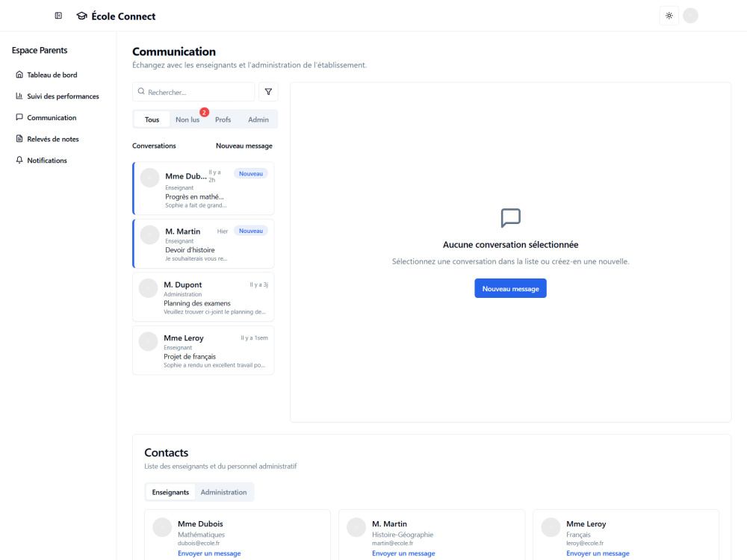Screen dimensions: 747x560
Task: Open the Devoir d'histoire conversation
Action: 203,244
